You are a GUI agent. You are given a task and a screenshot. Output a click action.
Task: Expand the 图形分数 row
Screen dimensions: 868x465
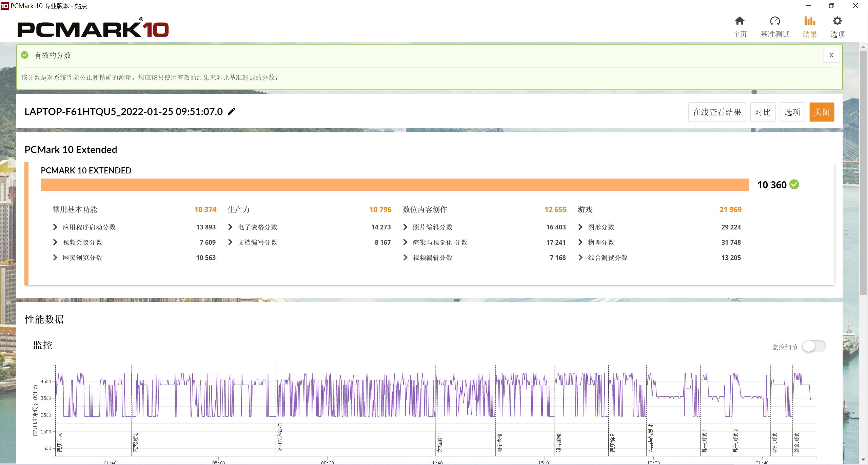580,227
